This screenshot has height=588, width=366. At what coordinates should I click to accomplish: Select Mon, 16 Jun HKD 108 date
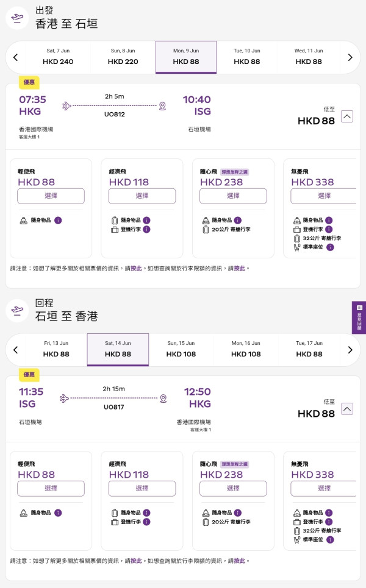click(x=246, y=350)
